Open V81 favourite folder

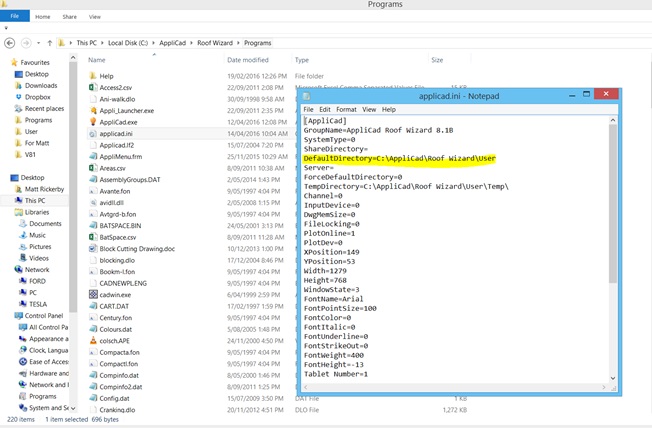[30, 154]
